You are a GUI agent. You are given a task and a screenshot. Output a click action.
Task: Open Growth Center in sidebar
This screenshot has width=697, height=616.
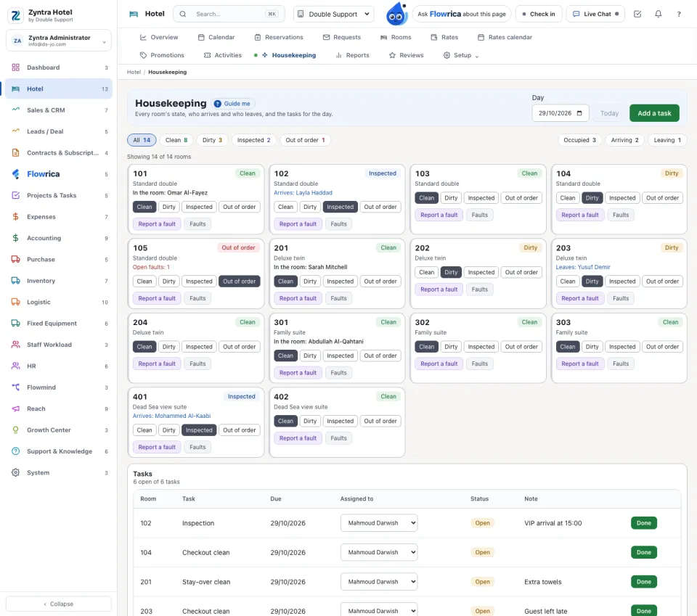pos(59,430)
